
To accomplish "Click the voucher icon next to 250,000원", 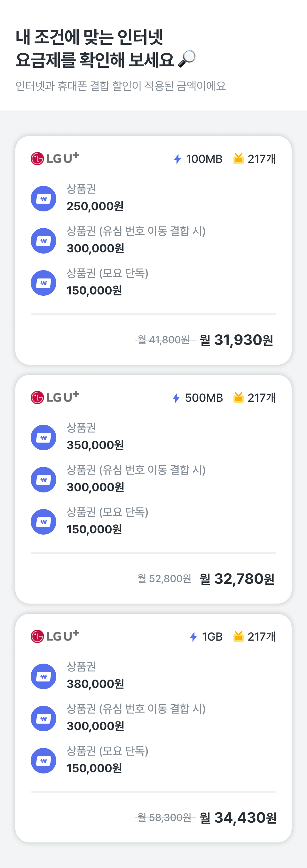I will pyautogui.click(x=43, y=199).
